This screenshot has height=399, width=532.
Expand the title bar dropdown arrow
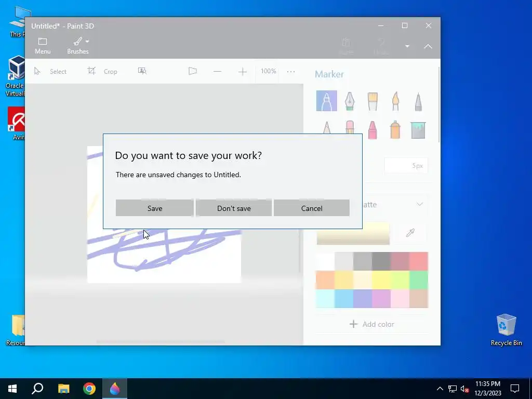(407, 46)
